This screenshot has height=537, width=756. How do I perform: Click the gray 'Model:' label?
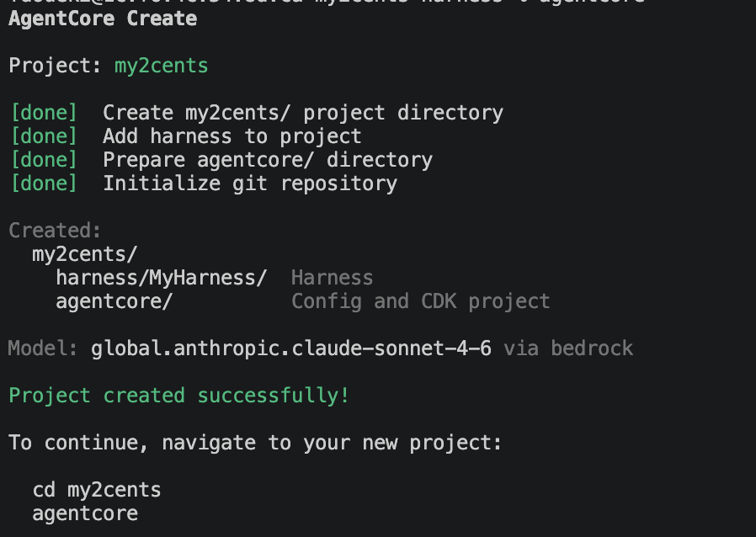(x=43, y=348)
